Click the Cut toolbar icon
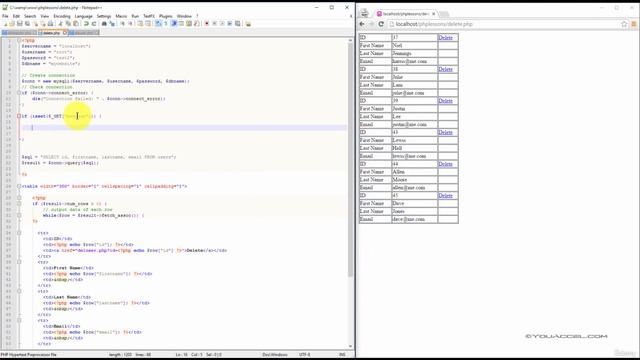This screenshot has width=640, height=360. [x=60, y=24]
